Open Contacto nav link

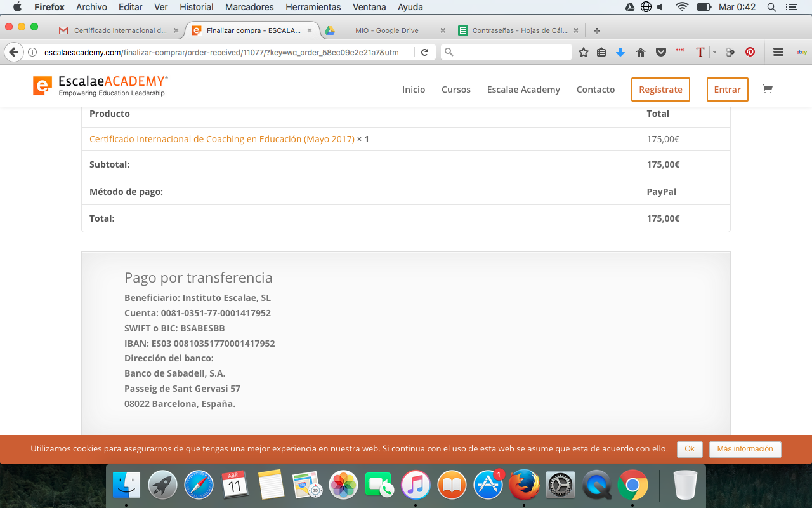tap(596, 90)
